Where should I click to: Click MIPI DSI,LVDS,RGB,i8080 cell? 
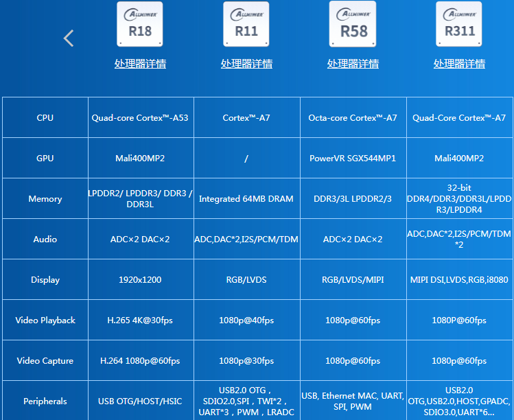coord(460,279)
